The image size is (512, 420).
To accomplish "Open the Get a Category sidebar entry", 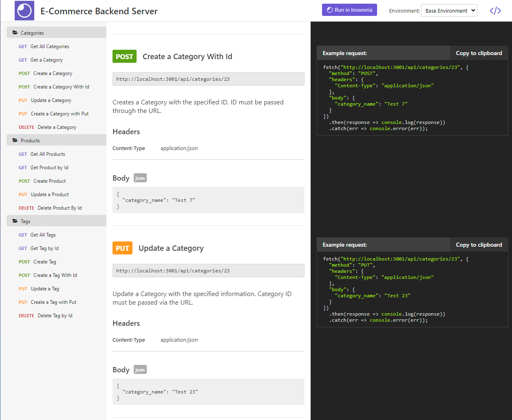I will pos(41,60).
